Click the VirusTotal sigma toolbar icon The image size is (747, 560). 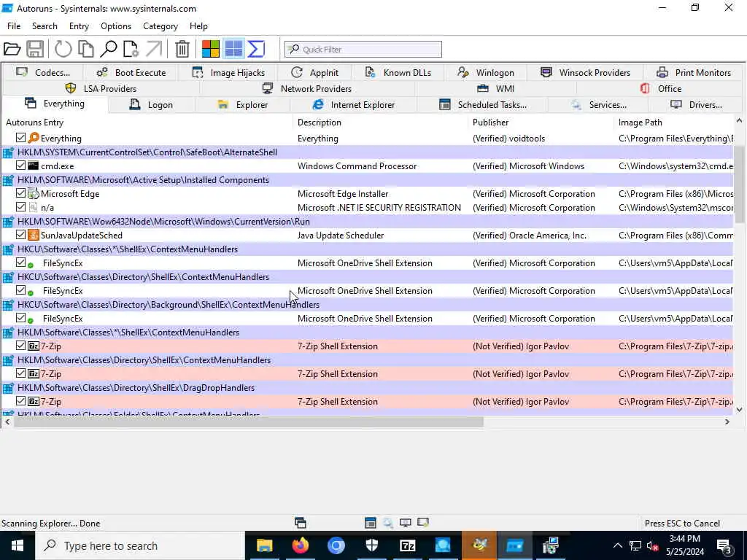click(x=256, y=49)
